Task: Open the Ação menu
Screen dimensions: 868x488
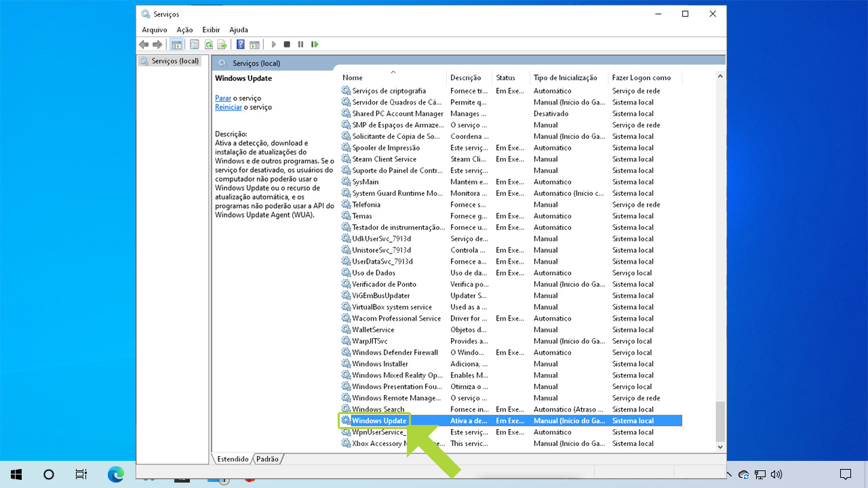Action: (184, 30)
